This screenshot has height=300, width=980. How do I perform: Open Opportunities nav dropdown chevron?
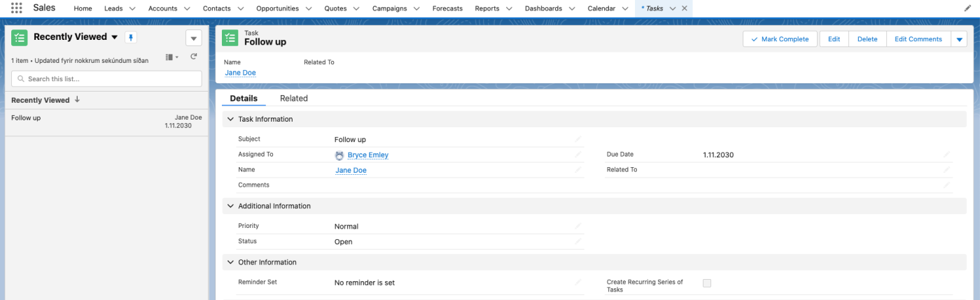tap(309, 8)
